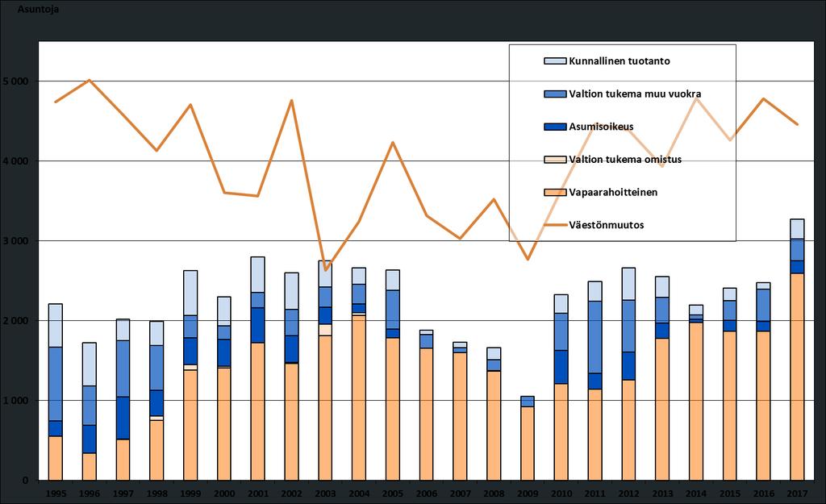Image resolution: width=826 pixels, height=504 pixels.
Task: Click the Väestönmuutos line peak at 1996
Action: (x=89, y=80)
